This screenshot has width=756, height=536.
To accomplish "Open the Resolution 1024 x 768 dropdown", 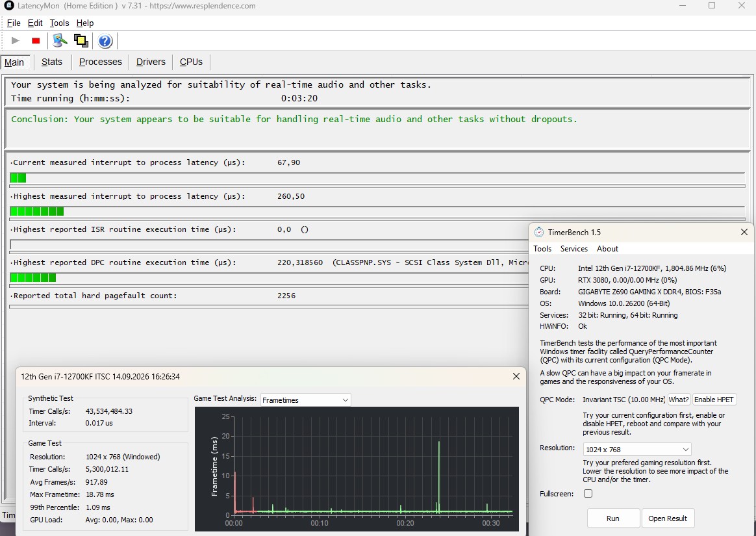I will (637, 449).
